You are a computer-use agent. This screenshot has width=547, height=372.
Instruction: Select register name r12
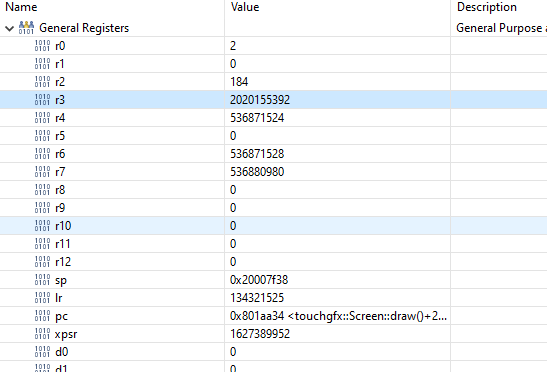[63, 262]
